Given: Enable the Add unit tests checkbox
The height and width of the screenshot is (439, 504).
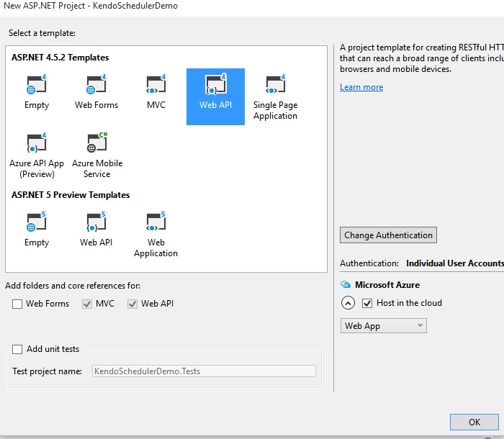Looking at the screenshot, I should tap(17, 349).
